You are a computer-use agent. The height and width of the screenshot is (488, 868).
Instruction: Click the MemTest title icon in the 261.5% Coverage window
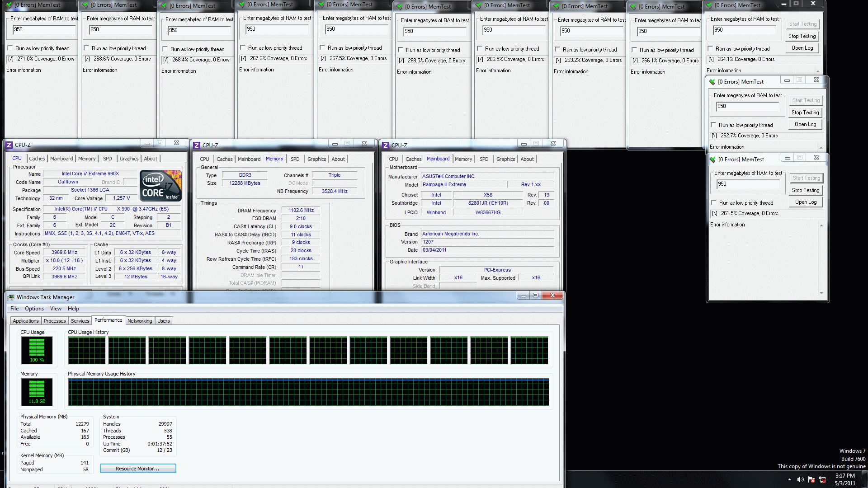pos(713,160)
